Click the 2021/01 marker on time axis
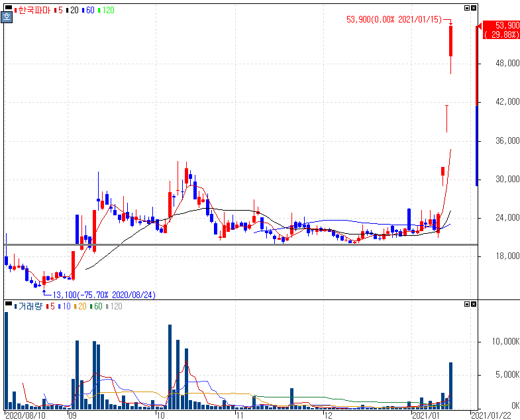This screenshot has width=520, height=420. click(x=426, y=415)
